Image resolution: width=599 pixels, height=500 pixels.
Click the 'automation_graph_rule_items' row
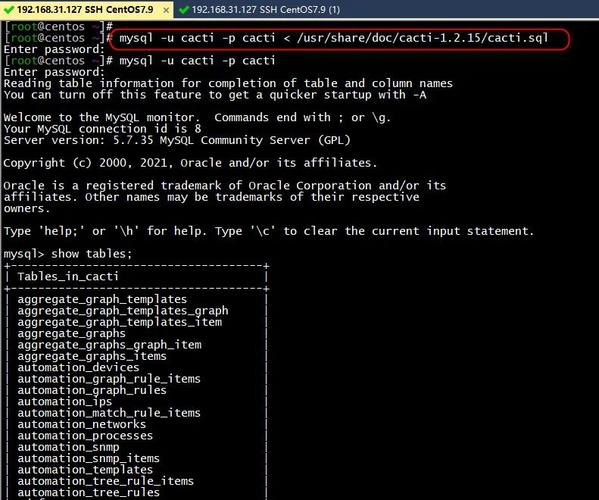(x=109, y=379)
